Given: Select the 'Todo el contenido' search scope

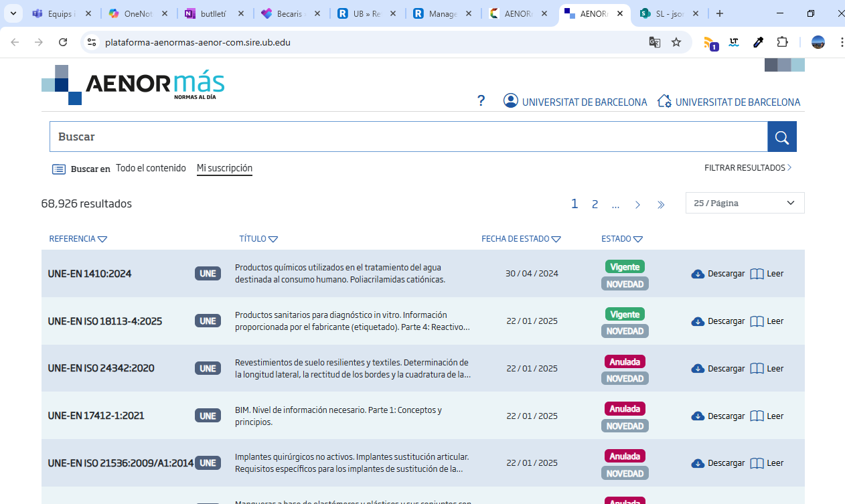Looking at the screenshot, I should (x=151, y=168).
